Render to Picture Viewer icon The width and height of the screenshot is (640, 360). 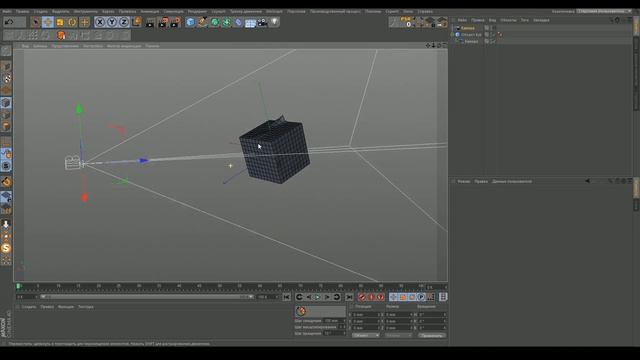point(163,22)
